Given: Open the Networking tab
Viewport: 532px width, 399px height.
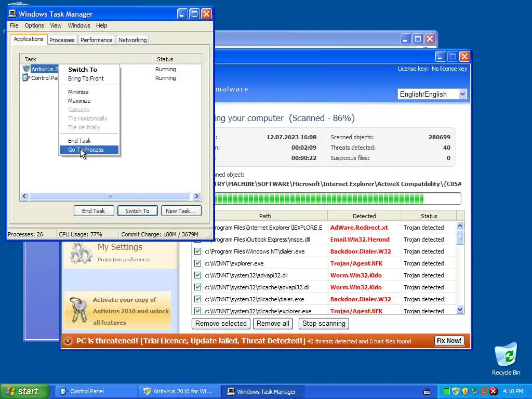Looking at the screenshot, I should tap(132, 39).
